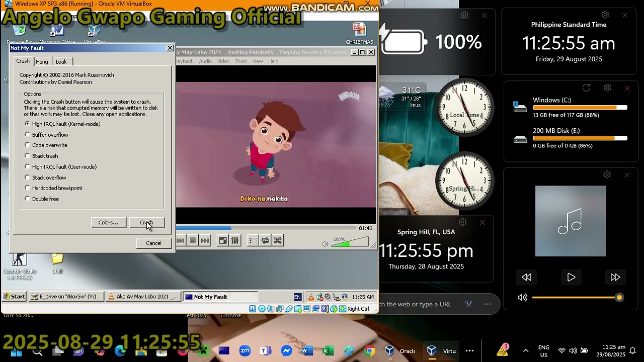Open the VLC View menu
The height and width of the screenshot is (362, 644).
[x=258, y=61]
